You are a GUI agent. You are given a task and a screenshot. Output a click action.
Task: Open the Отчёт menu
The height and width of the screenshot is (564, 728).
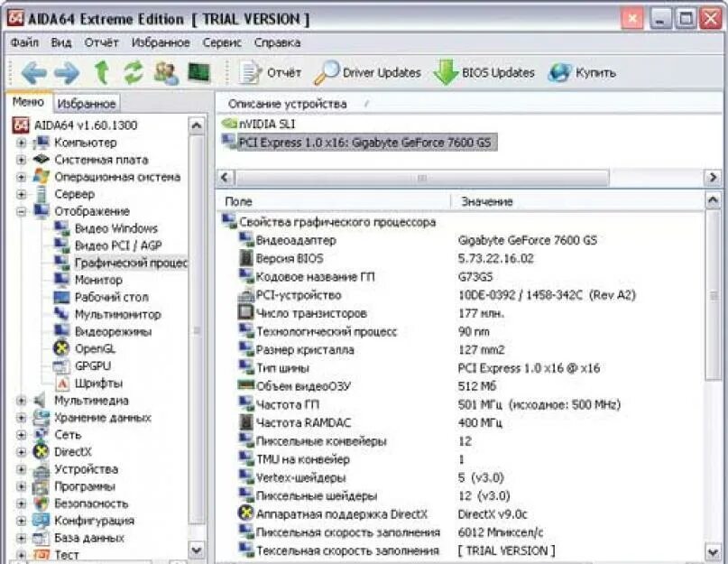[x=101, y=42]
